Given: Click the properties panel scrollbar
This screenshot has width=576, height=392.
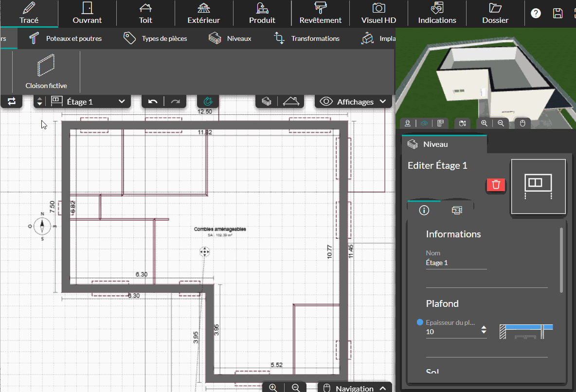Looking at the screenshot, I should point(561,260).
